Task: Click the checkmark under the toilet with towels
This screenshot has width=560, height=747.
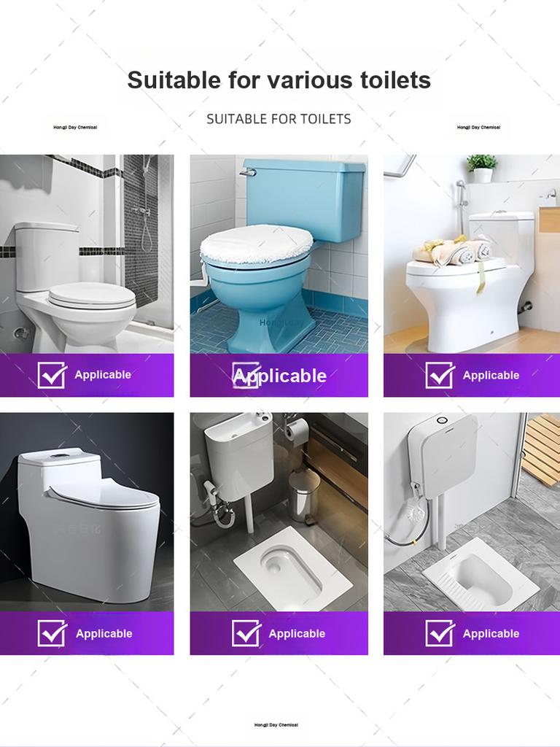Action: [440, 375]
